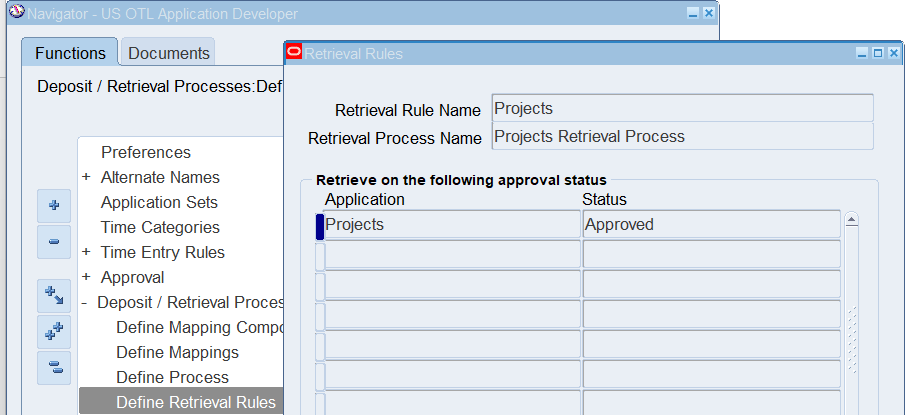Click the Collapse All button in Navigator

(54, 367)
